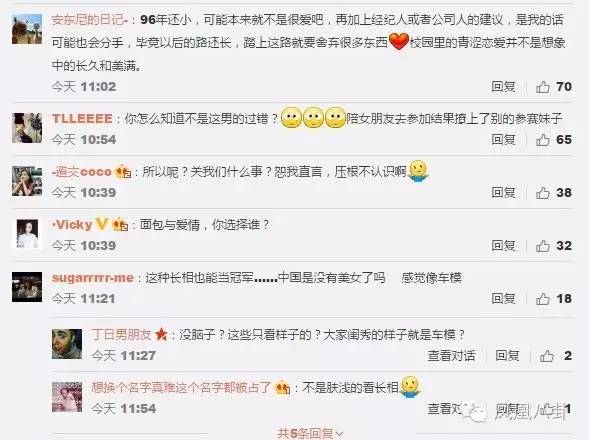Open 安东尼的日记 username link
This screenshot has width=589, height=440.
point(90,20)
